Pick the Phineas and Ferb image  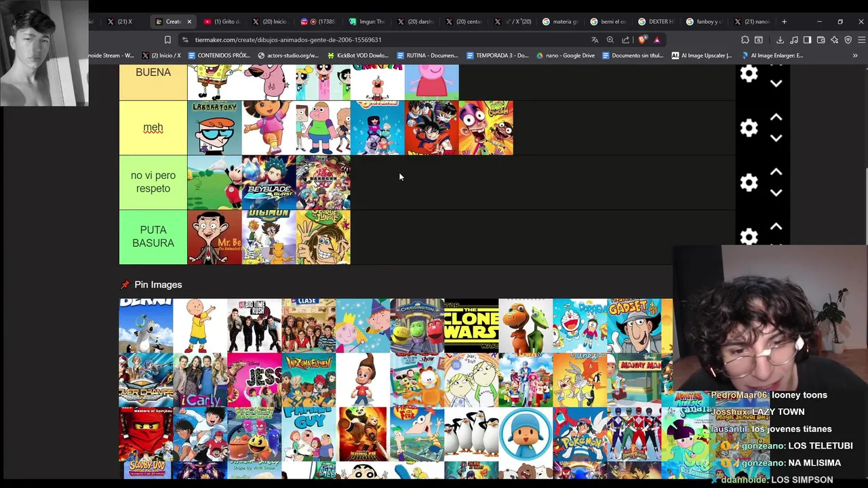(417, 434)
